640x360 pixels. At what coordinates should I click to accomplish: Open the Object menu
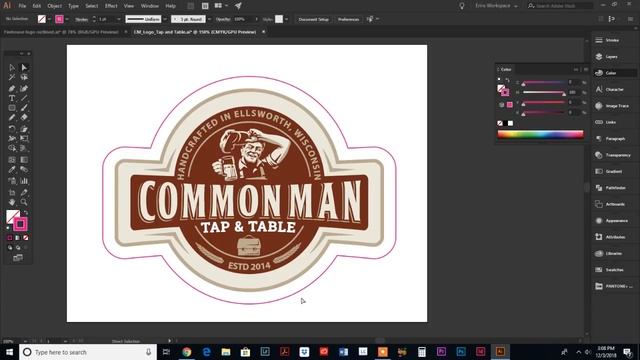click(x=54, y=6)
